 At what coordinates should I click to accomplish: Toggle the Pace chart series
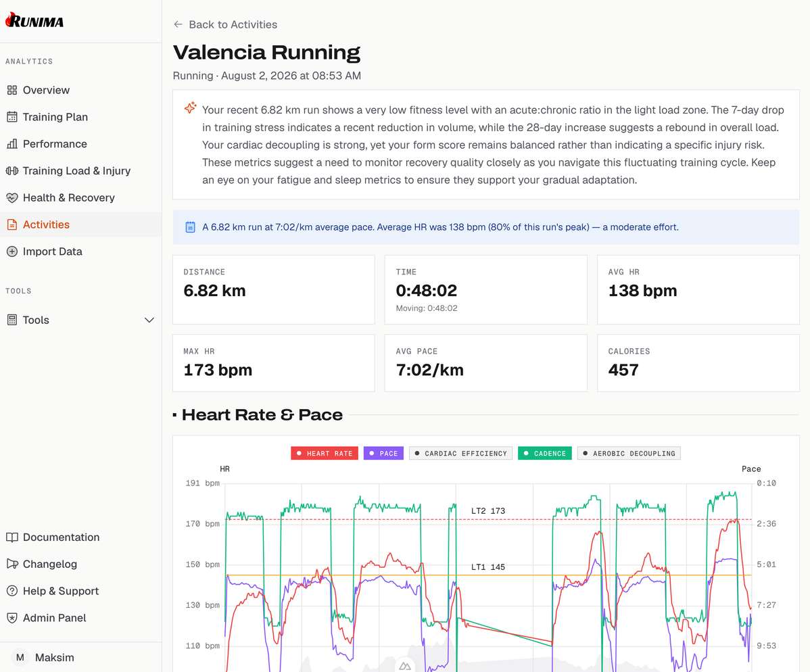(383, 454)
